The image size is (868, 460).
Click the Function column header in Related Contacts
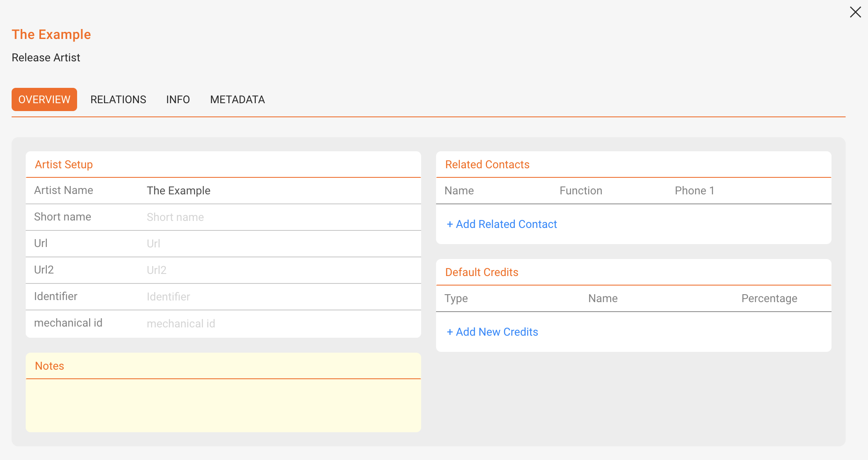(581, 191)
